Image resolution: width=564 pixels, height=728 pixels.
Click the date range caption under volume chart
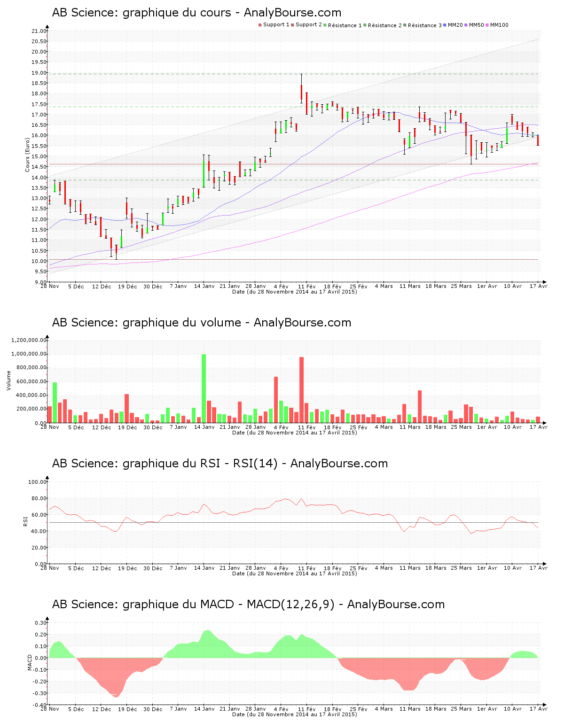(295, 433)
